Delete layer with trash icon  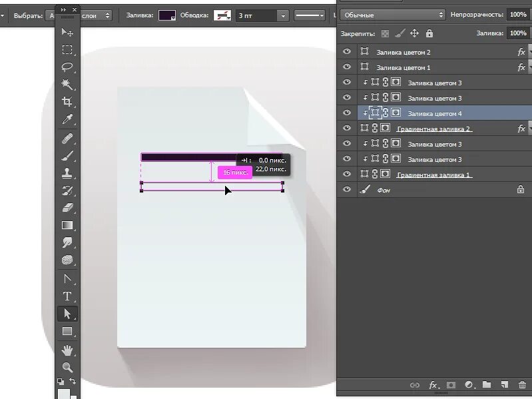[x=522, y=384]
